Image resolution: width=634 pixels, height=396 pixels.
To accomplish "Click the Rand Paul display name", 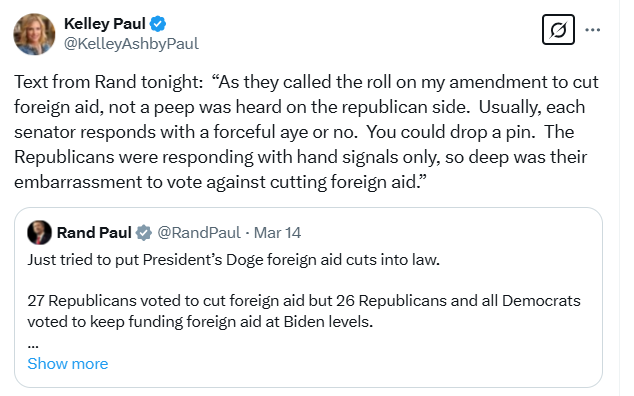I will [94, 233].
